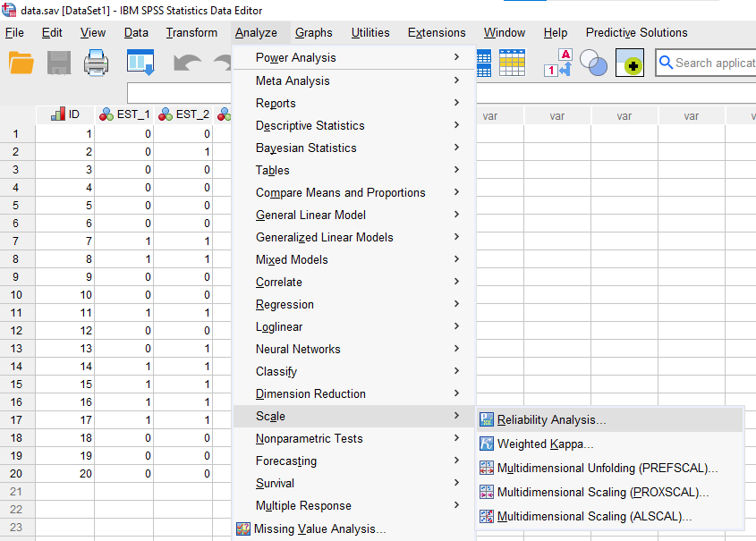The height and width of the screenshot is (541, 756).
Task: Click the Recall recently used dialogs icon
Action: (140, 63)
